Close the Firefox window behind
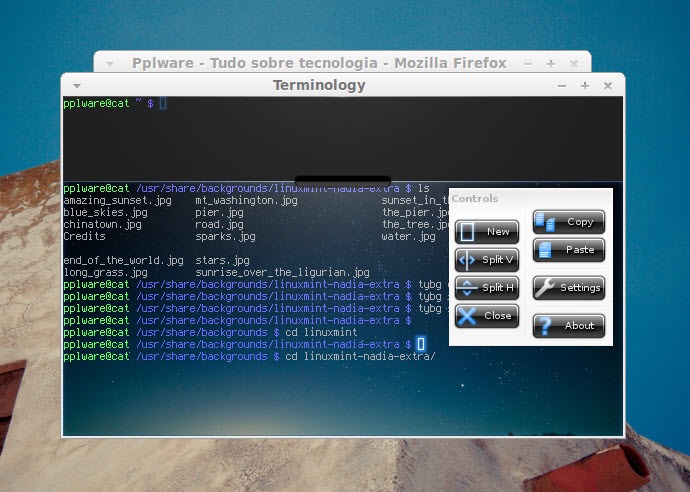This screenshot has height=492, width=690. 574,64
